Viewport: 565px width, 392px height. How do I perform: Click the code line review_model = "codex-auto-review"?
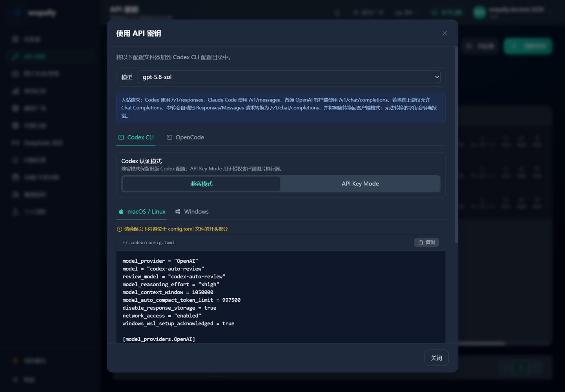click(x=174, y=277)
